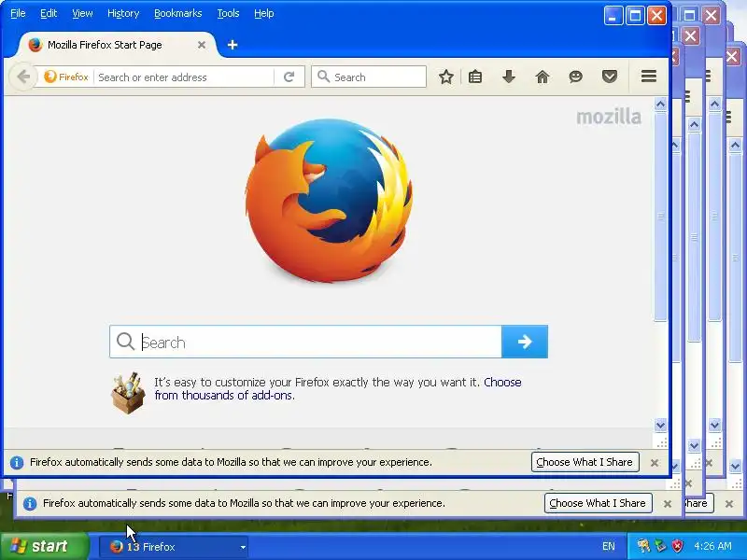The image size is (747, 560).
Task: Open the History menu
Action: point(123,13)
